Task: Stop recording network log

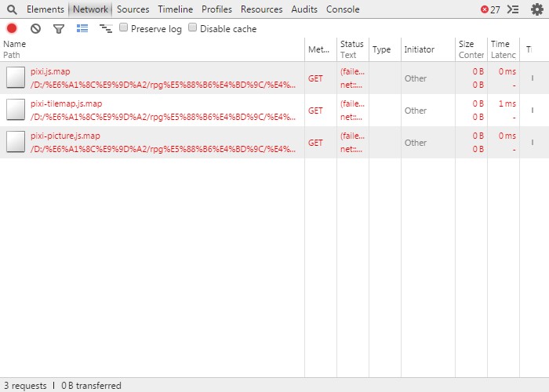Action: coord(12,28)
